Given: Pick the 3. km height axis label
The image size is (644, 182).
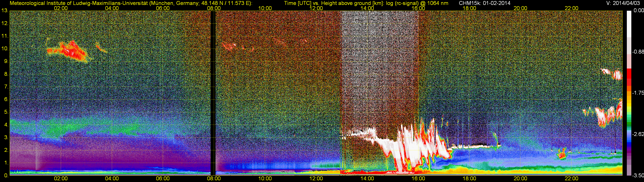Looking at the screenshot, I should [x=6, y=138].
